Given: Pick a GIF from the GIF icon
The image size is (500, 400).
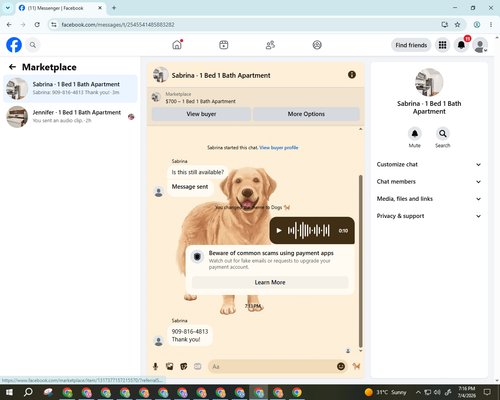Looking at the screenshot, I should click(198, 367).
